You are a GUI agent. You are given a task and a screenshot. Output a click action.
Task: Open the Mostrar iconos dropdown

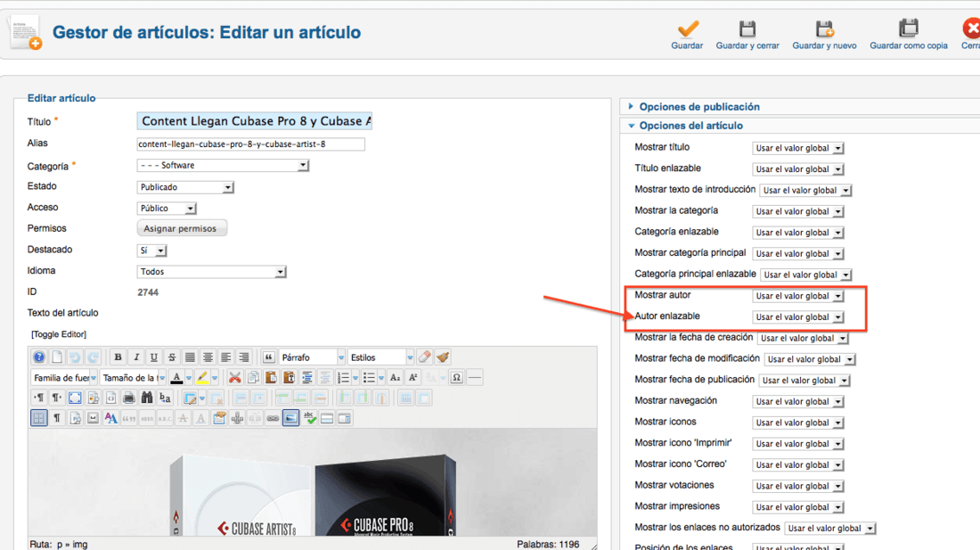click(x=798, y=423)
